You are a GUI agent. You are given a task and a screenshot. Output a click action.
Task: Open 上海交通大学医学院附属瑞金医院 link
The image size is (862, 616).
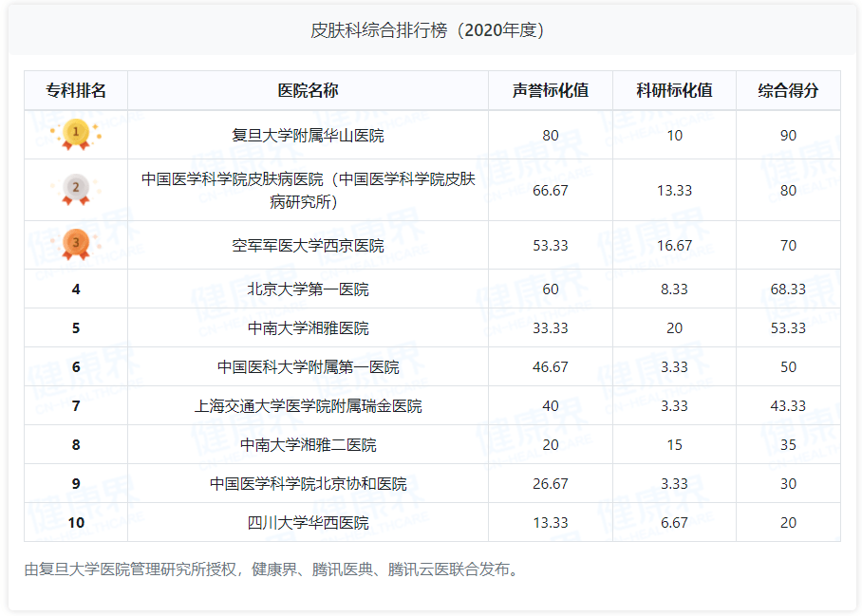click(308, 406)
